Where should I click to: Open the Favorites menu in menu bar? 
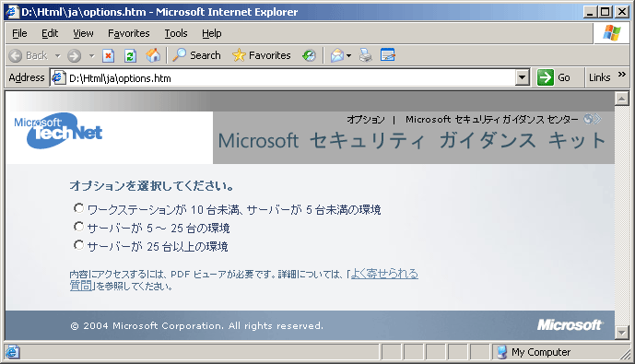pos(129,33)
